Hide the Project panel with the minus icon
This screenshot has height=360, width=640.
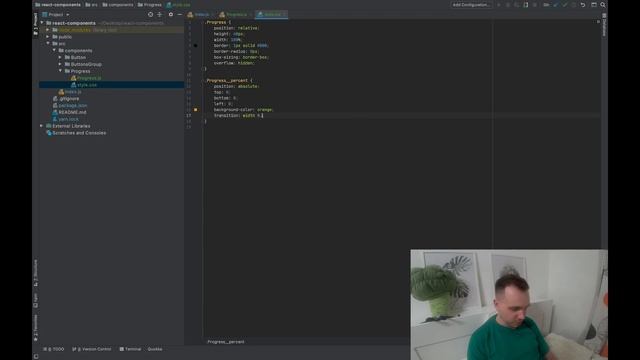(x=180, y=15)
